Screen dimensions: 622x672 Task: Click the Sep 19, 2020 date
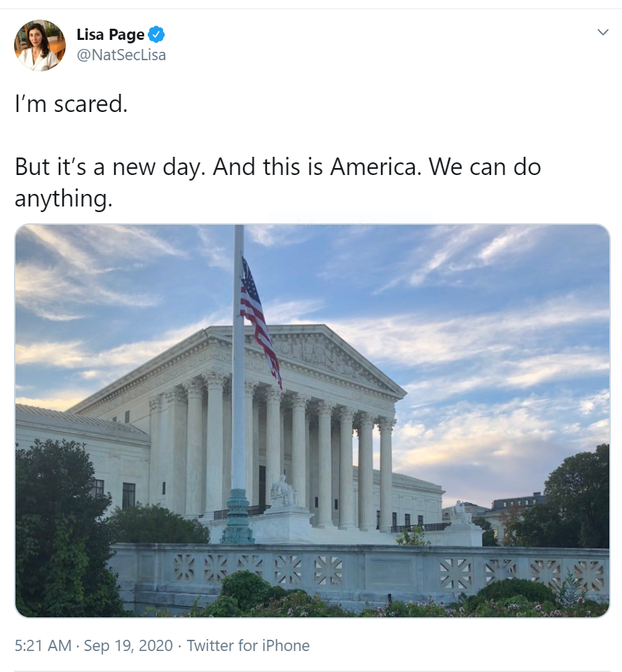[x=128, y=645]
